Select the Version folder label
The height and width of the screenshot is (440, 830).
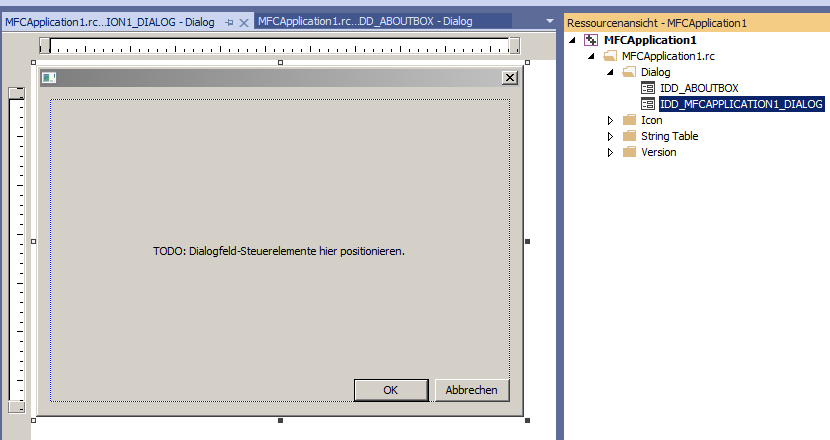coord(658,152)
